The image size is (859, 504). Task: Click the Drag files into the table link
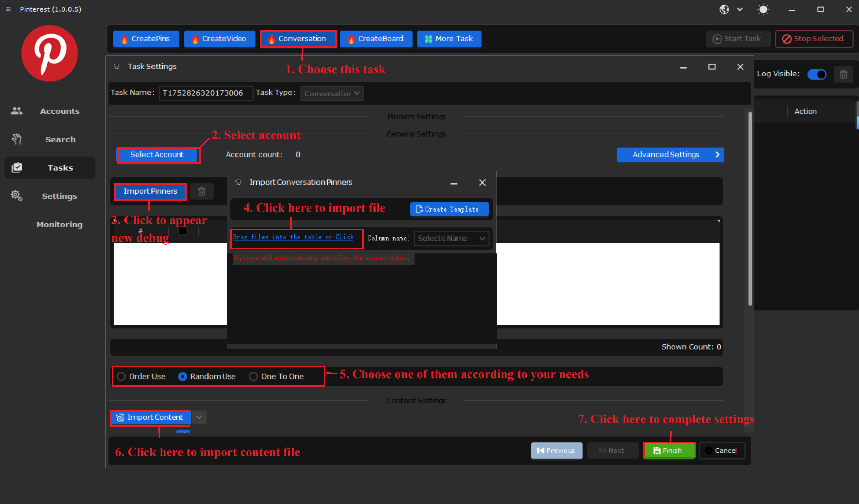[293, 237]
